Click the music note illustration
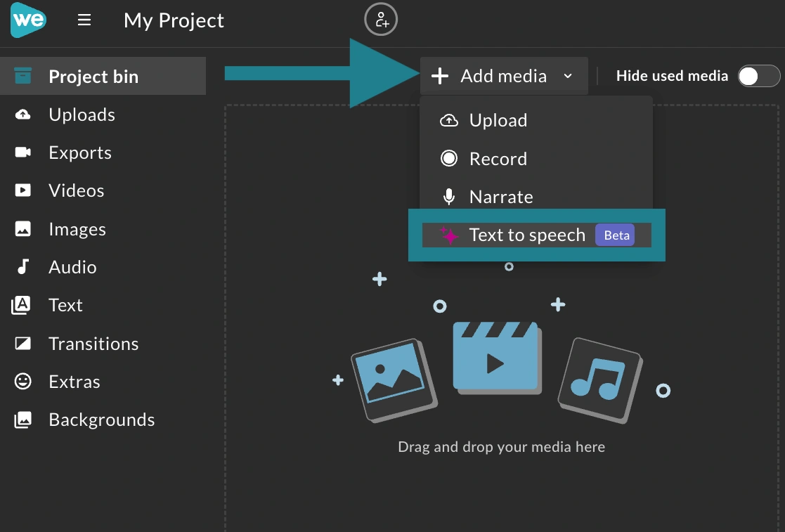The image size is (785, 532). (x=599, y=381)
